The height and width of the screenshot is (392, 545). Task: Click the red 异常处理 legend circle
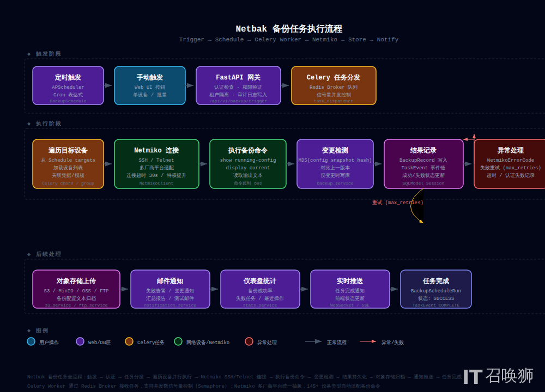(x=249, y=342)
